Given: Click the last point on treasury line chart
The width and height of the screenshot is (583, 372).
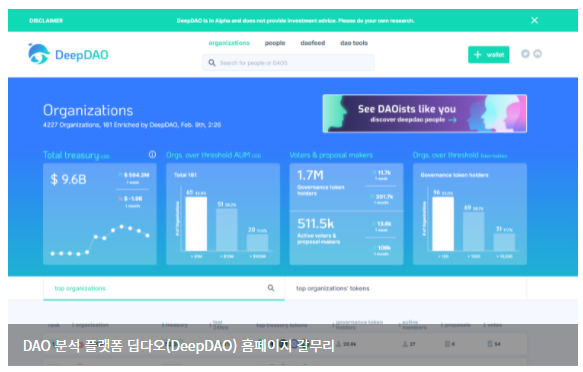Looking at the screenshot, I should pos(148,235).
